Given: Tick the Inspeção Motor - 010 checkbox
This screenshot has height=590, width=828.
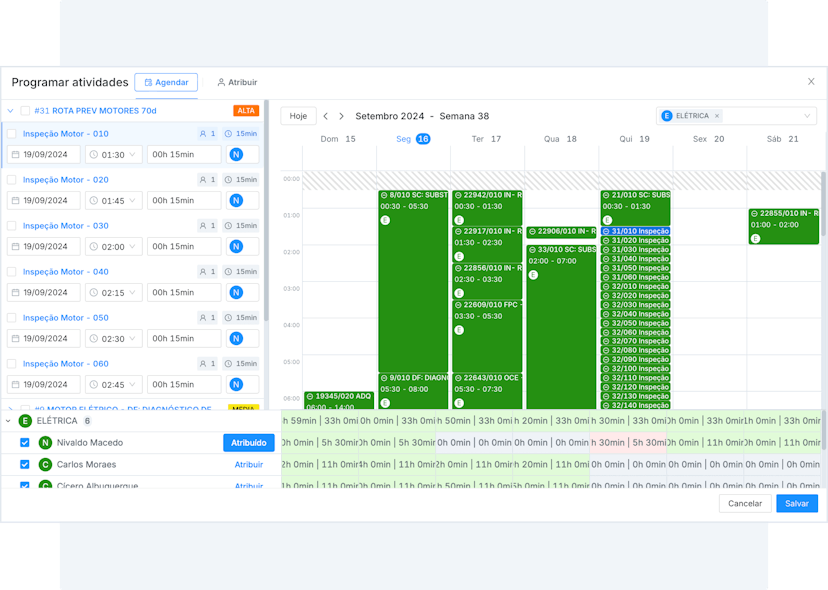Looking at the screenshot, I should tap(12, 134).
